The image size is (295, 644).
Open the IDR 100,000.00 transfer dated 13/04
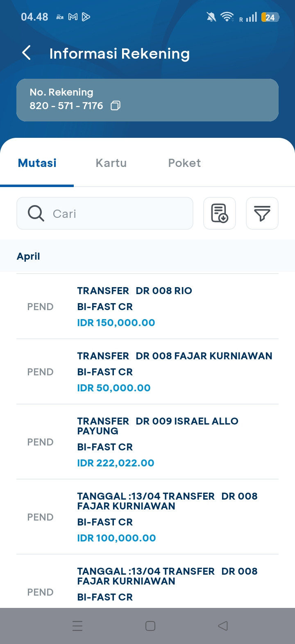click(147, 517)
